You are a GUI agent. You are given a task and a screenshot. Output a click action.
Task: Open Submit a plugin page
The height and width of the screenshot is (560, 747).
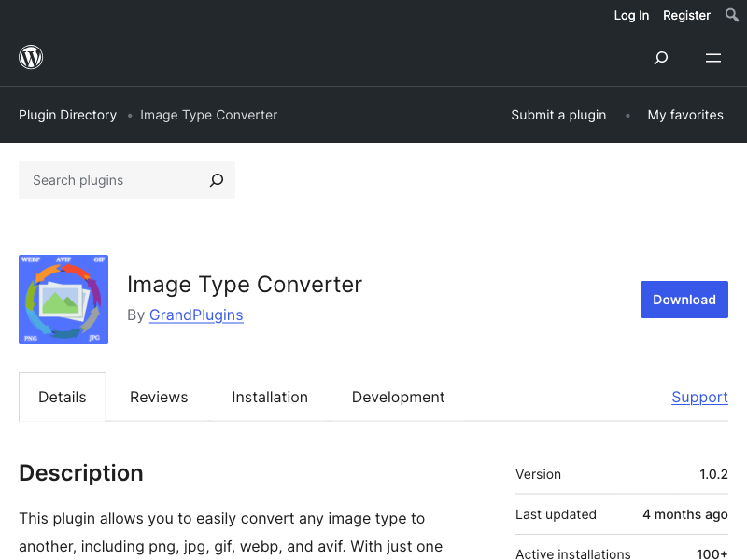pyautogui.click(x=558, y=115)
